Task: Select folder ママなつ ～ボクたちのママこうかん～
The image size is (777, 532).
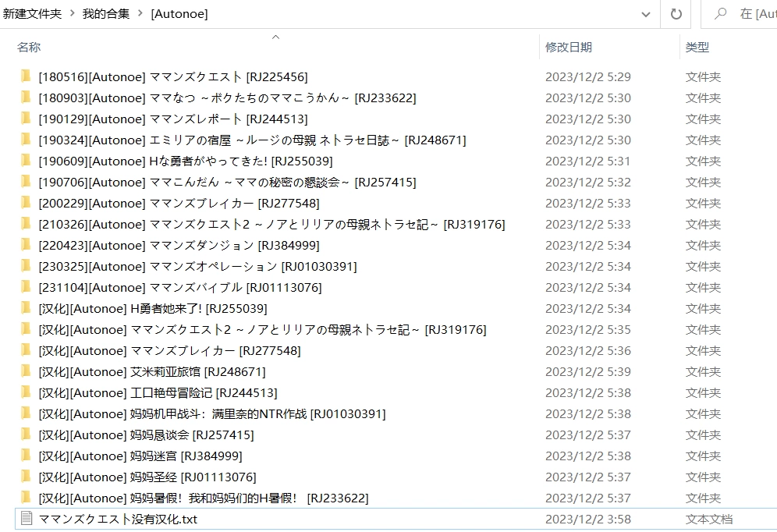Action: click(x=228, y=98)
